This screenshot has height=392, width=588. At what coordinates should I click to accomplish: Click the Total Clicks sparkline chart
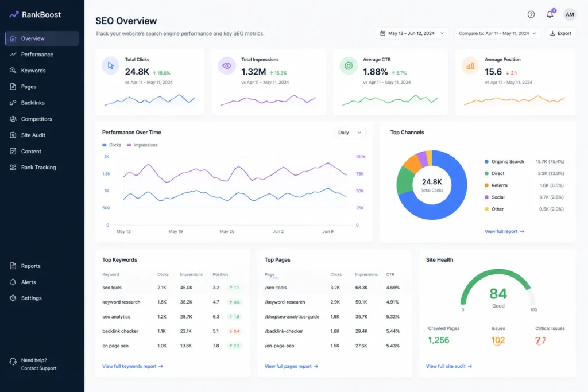[150, 100]
